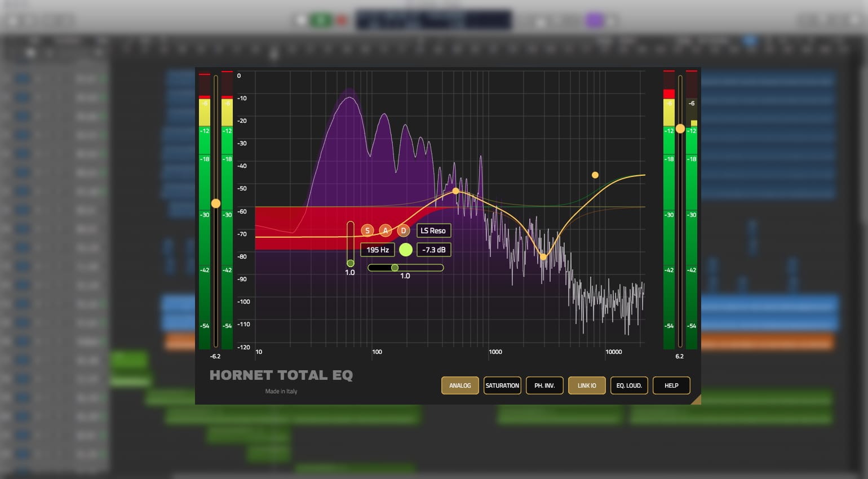Screen dimensions: 868x479
Task: Select the EQ band node at curve peak
Action: tap(456, 191)
